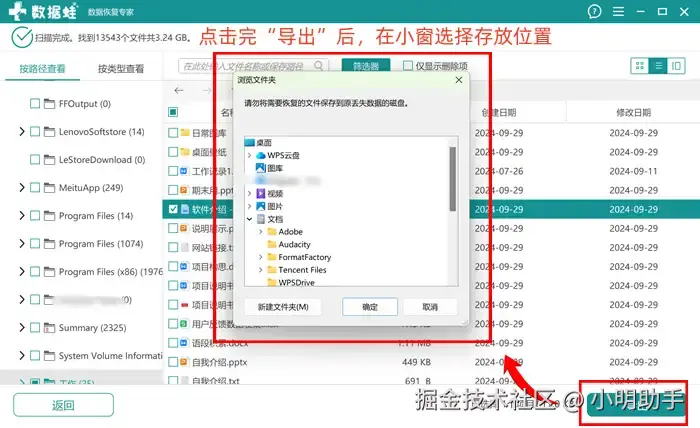Click the 图片 pictures icon in dialog

(x=261, y=206)
